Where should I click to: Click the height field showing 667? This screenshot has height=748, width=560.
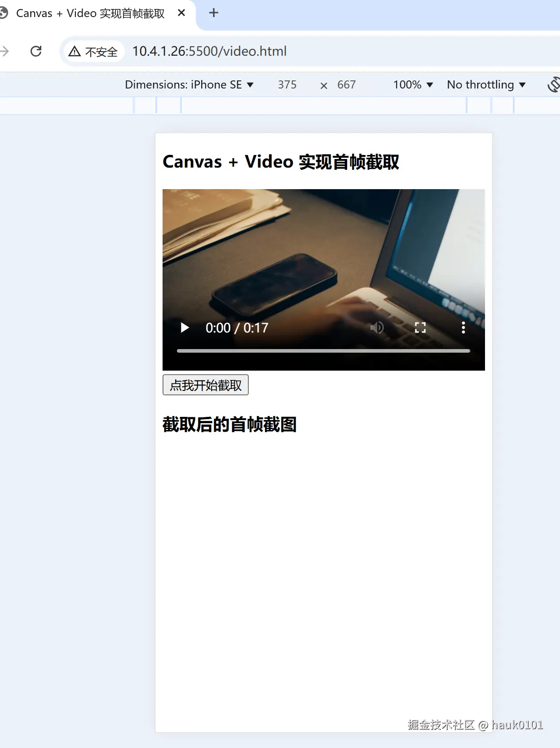(346, 84)
